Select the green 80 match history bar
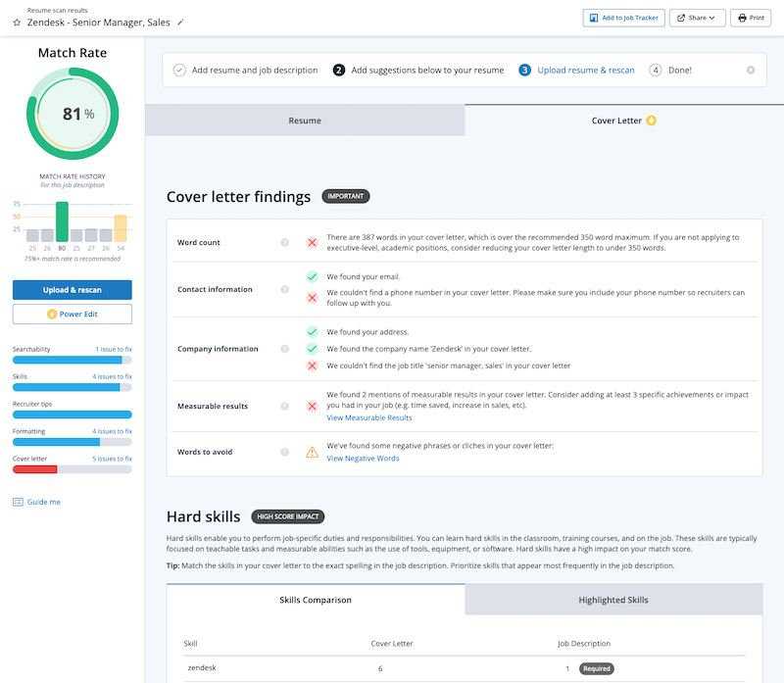 pyautogui.click(x=62, y=222)
